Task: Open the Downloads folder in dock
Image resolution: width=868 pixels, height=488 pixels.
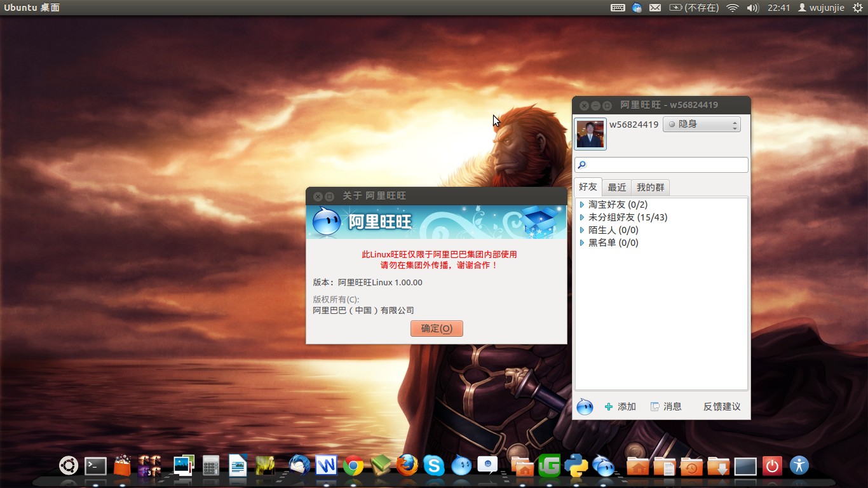Action: pos(719,466)
